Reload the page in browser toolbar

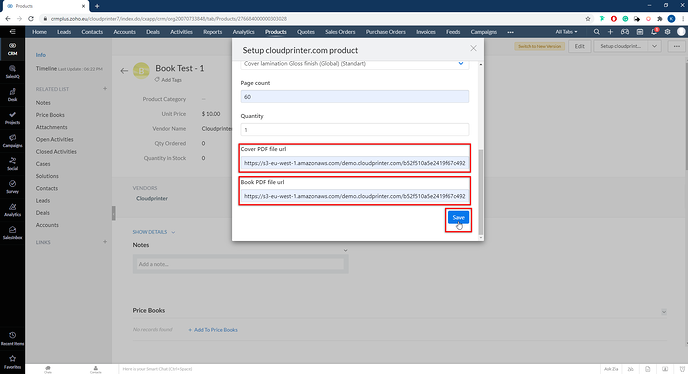pyautogui.click(x=31, y=19)
